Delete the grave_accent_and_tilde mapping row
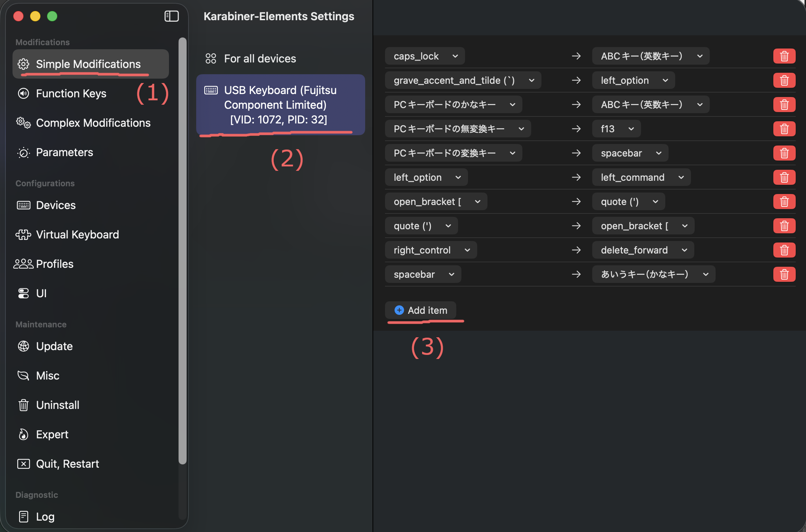806x532 pixels. [784, 80]
